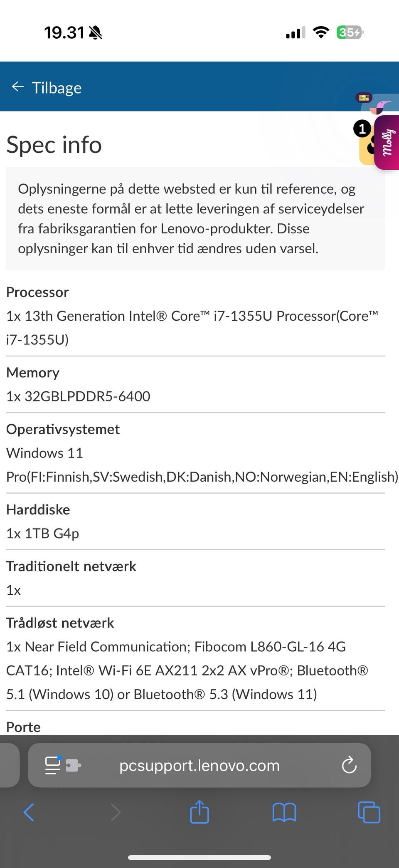399x868 pixels.
Task: Reload the Lenovo support page
Action: 349,765
